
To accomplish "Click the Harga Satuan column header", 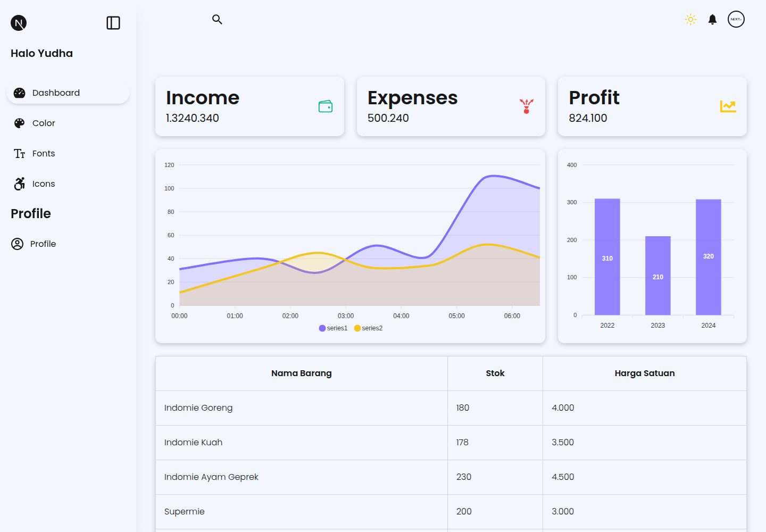I will tap(645, 373).
